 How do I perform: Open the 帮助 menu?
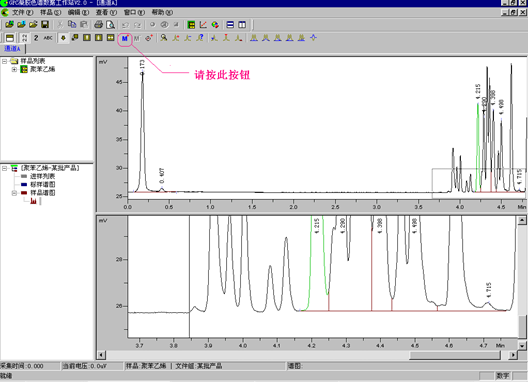tap(162, 12)
